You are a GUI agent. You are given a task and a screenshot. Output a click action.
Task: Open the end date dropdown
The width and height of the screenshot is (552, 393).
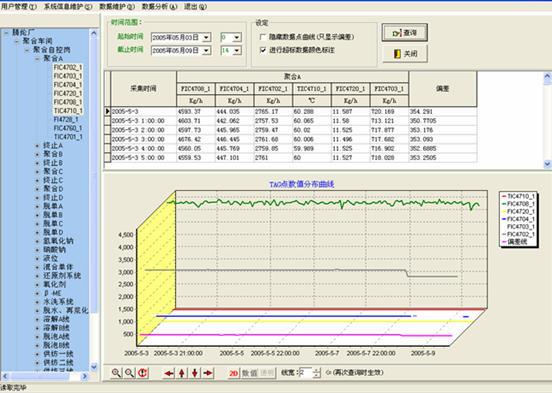[x=207, y=50]
